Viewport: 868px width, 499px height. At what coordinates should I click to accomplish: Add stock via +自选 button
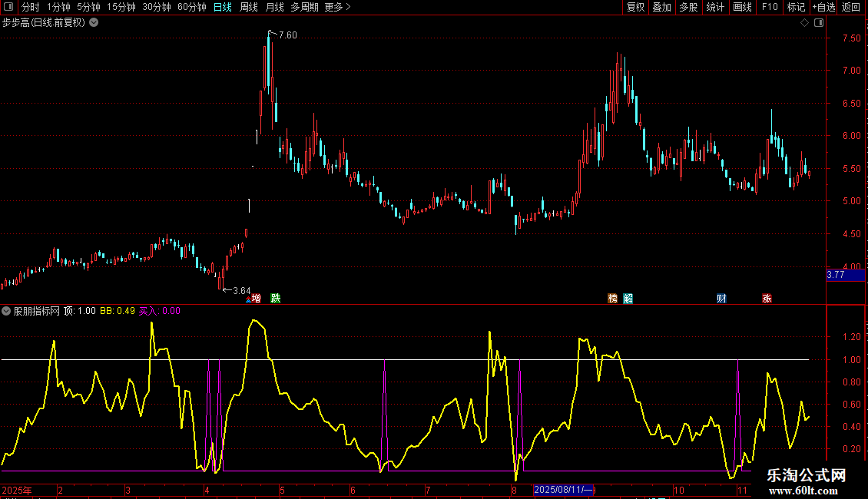[x=823, y=7]
